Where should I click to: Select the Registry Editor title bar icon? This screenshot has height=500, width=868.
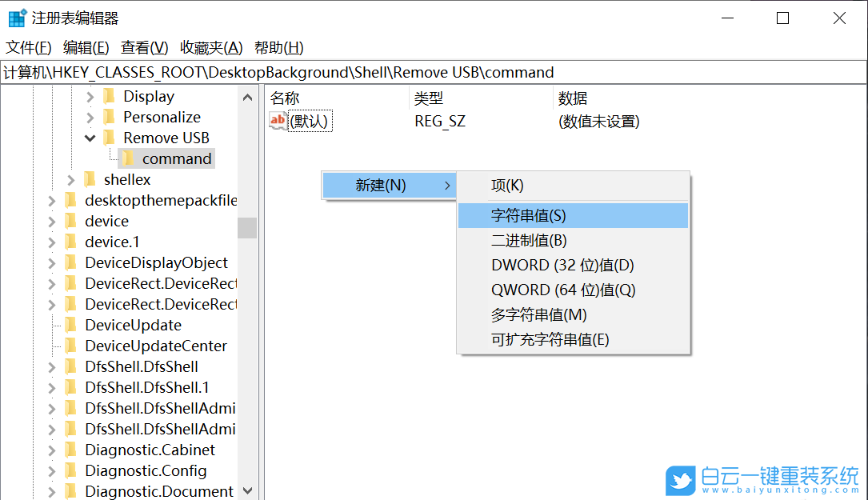coord(17,17)
